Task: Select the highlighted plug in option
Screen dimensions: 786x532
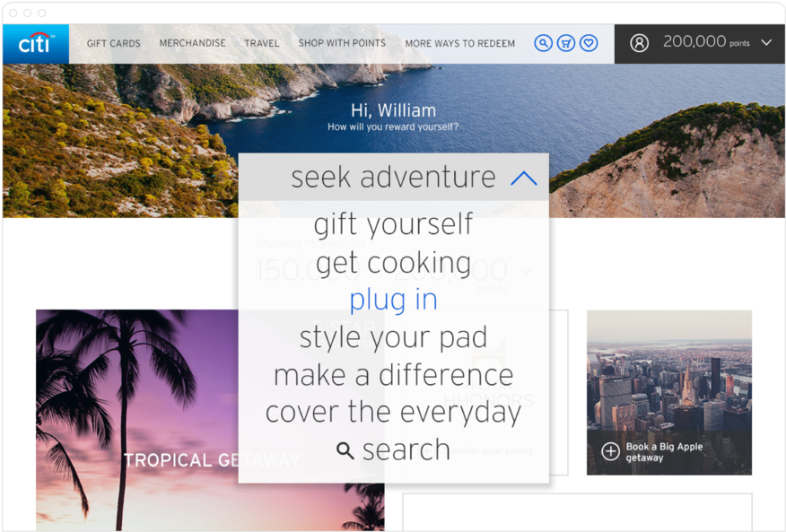Action: [x=393, y=300]
